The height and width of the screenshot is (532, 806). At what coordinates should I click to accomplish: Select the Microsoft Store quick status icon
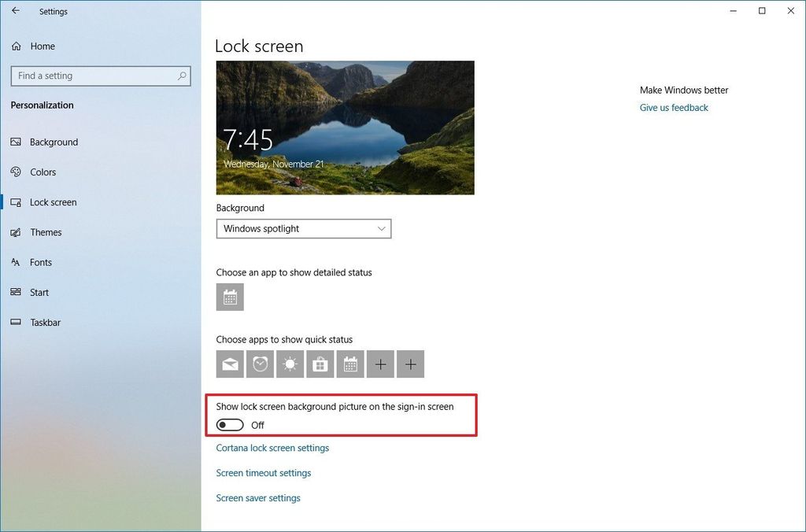[319, 364]
